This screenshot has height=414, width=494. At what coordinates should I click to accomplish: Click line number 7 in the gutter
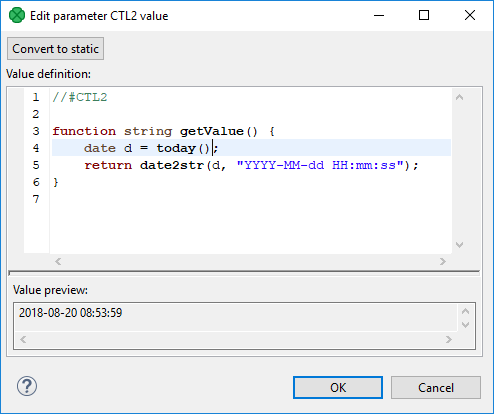click(36, 199)
